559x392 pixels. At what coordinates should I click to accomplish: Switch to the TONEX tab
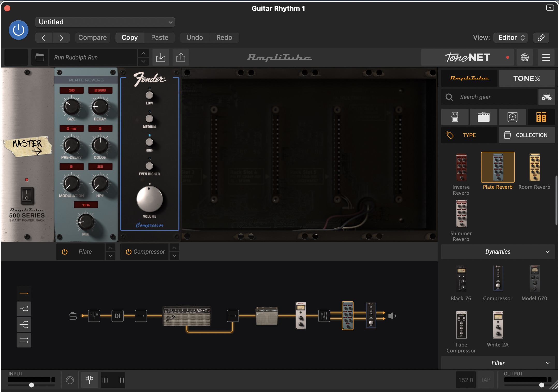coord(526,78)
